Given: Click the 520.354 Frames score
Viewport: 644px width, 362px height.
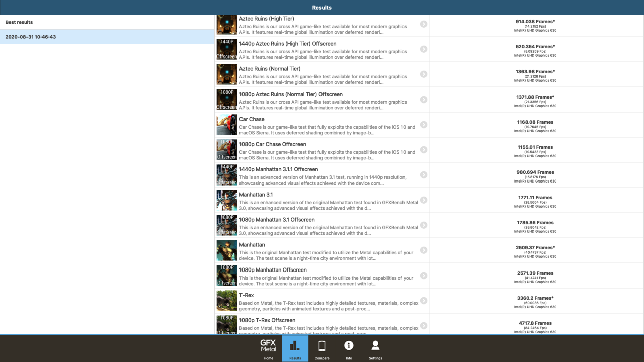Looking at the screenshot, I should [x=535, y=47].
